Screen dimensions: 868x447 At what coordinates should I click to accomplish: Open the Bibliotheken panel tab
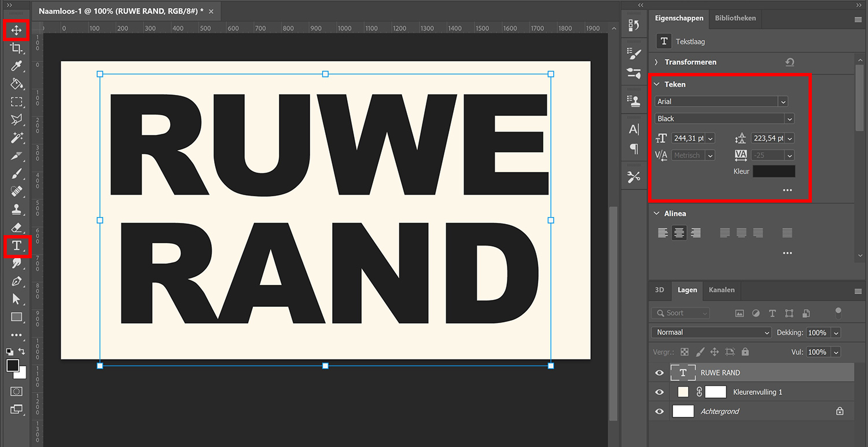pyautogui.click(x=735, y=18)
